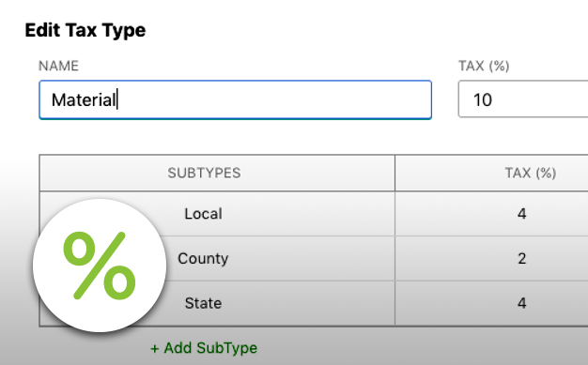588x365 pixels.
Task: Click the TAX (%) label above the 10 field
Action: (x=484, y=66)
